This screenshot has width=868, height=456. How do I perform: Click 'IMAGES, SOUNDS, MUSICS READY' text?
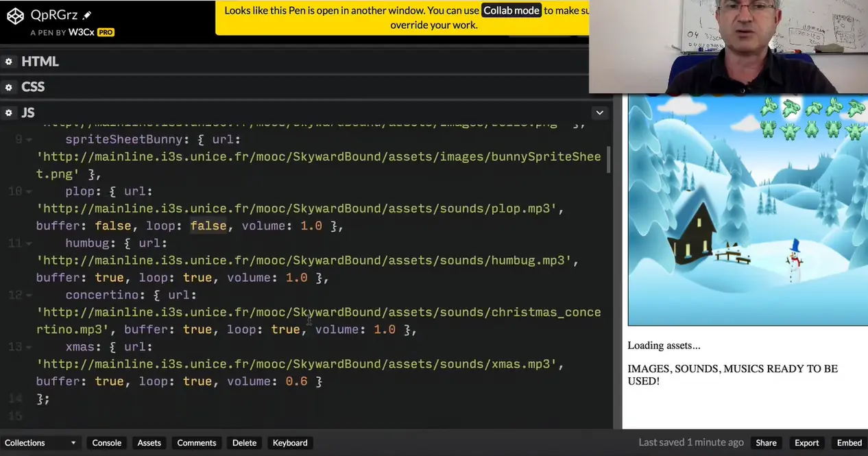coord(732,374)
